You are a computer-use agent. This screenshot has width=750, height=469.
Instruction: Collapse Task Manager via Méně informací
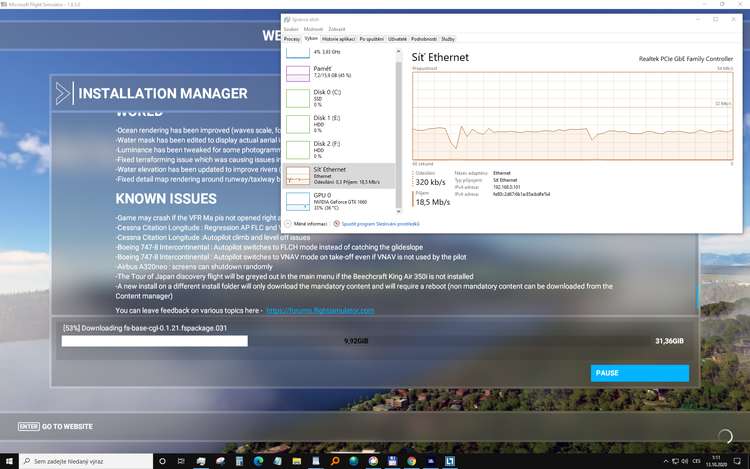pyautogui.click(x=306, y=224)
